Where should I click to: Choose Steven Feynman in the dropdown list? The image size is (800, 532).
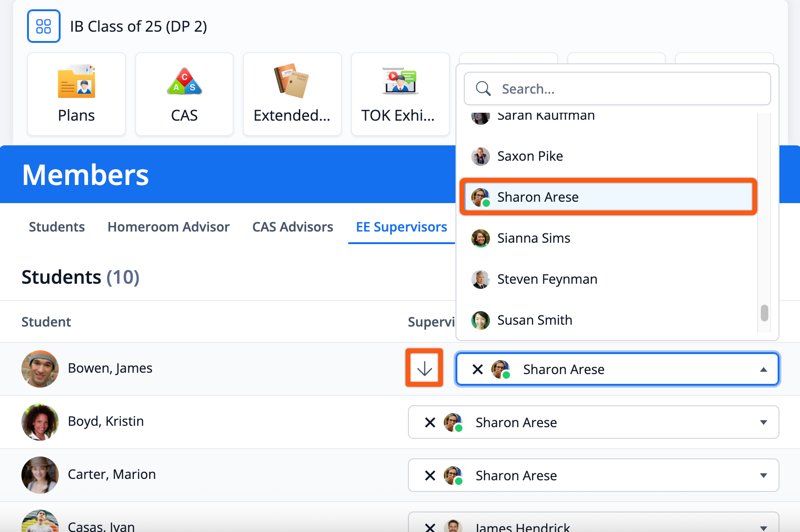(547, 279)
